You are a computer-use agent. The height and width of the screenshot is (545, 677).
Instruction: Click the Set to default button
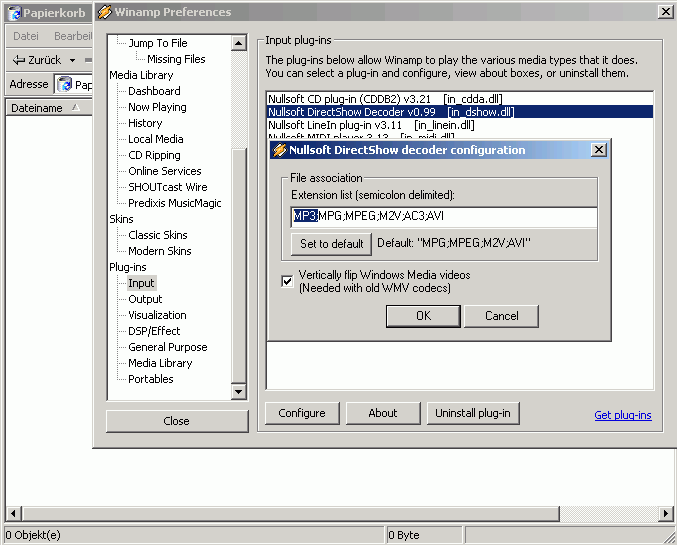point(331,244)
